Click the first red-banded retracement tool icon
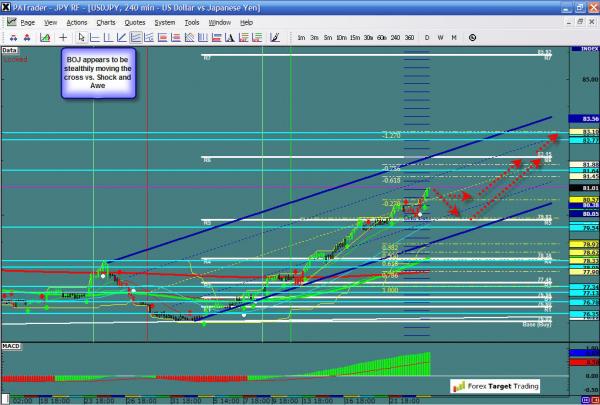This screenshot has height=405, width=600. point(162,38)
